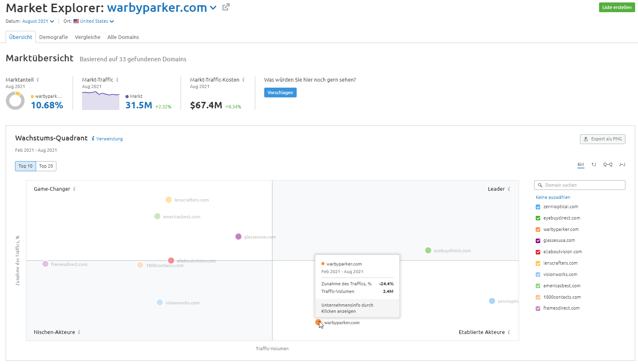Toggle zennioptical.com checkbox in legend
This screenshot has width=638, height=364.
(538, 207)
